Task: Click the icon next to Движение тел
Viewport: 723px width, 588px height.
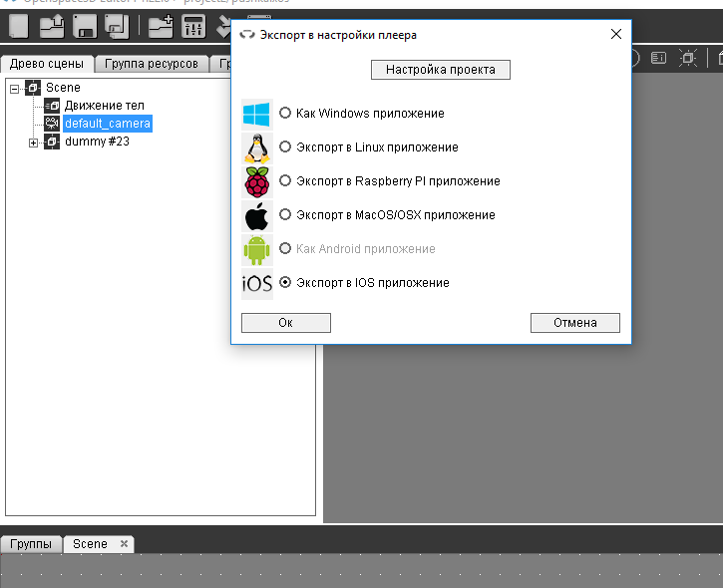Action: (52, 106)
